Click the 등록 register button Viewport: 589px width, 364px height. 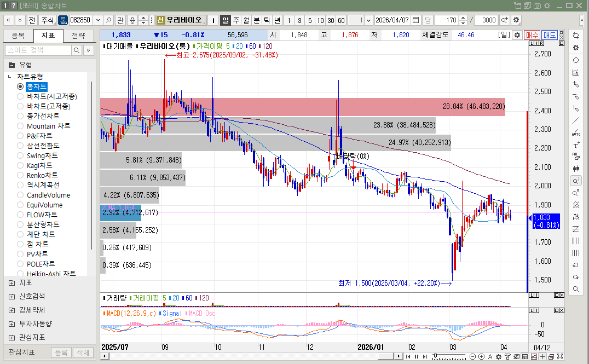61,353
